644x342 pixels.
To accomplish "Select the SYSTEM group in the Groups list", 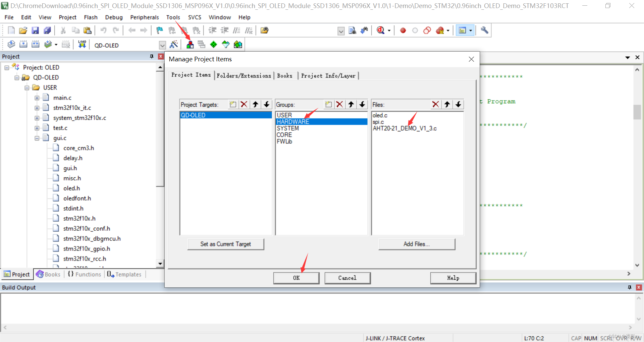I will point(321,128).
